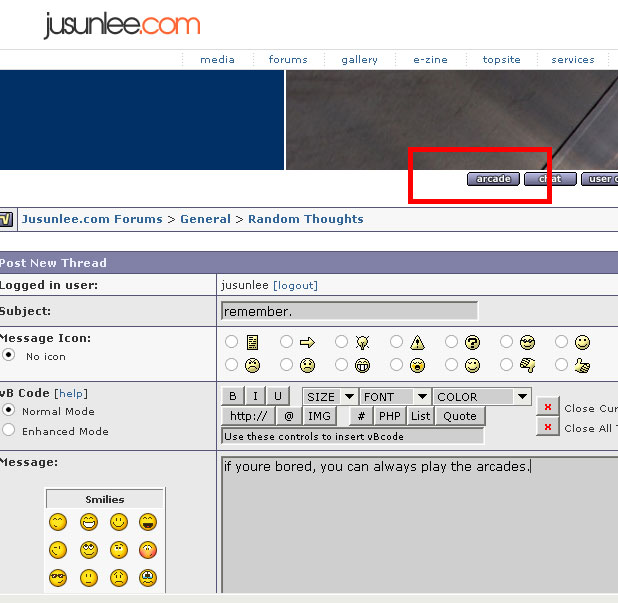Image resolution: width=618 pixels, height=603 pixels.
Task: Open the COLOR dropdown
Action: pos(482,397)
